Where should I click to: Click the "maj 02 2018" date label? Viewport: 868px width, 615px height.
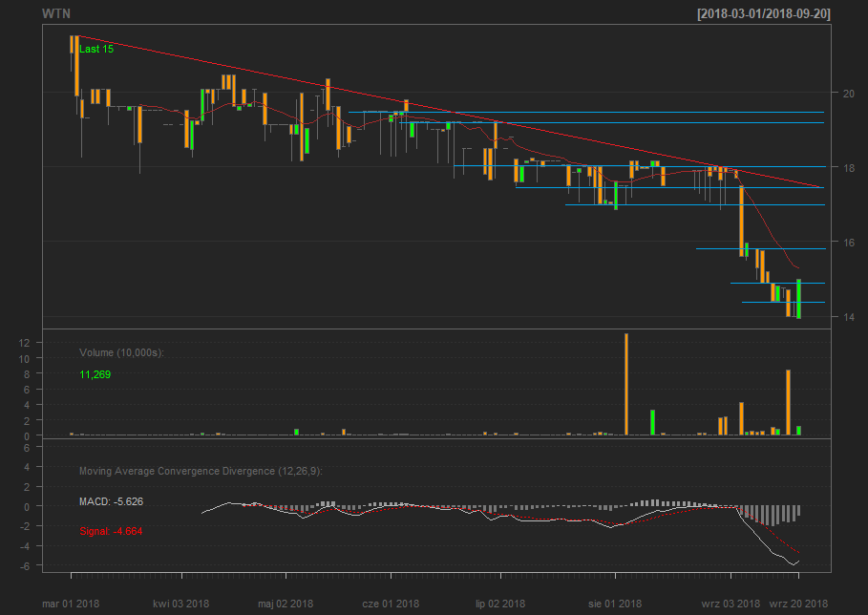point(286,604)
